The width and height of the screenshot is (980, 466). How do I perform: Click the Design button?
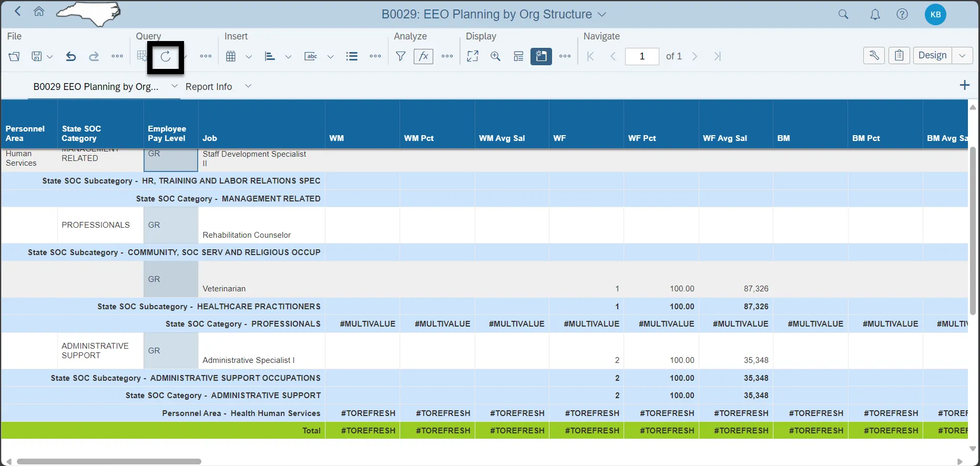tap(932, 55)
